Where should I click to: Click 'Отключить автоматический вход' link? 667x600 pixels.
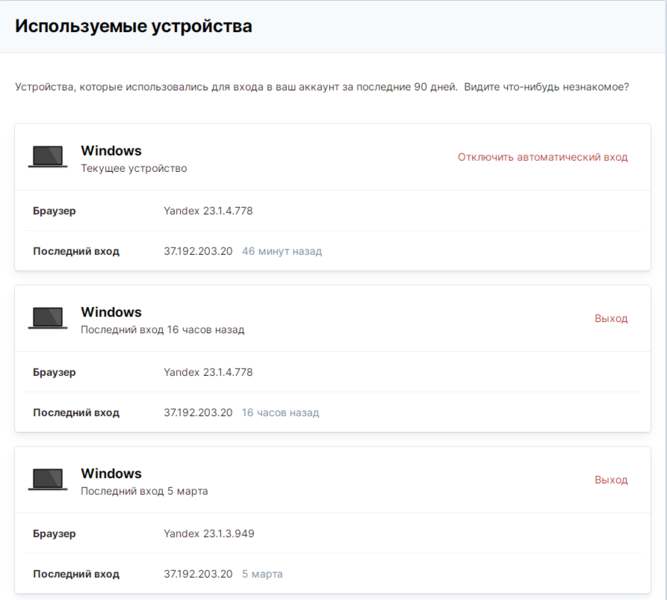pyautogui.click(x=543, y=157)
